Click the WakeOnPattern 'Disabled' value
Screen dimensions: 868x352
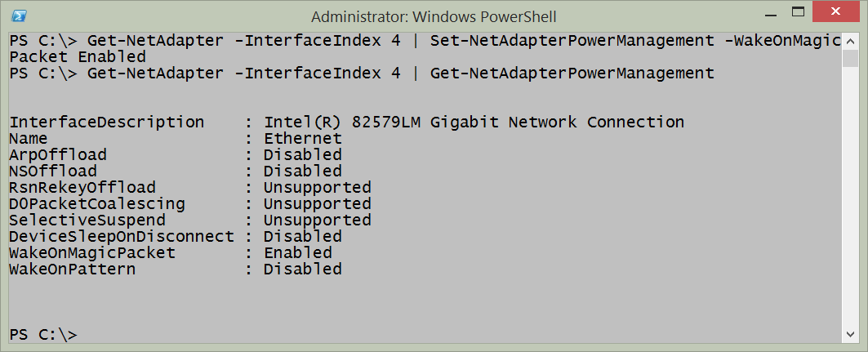click(303, 270)
